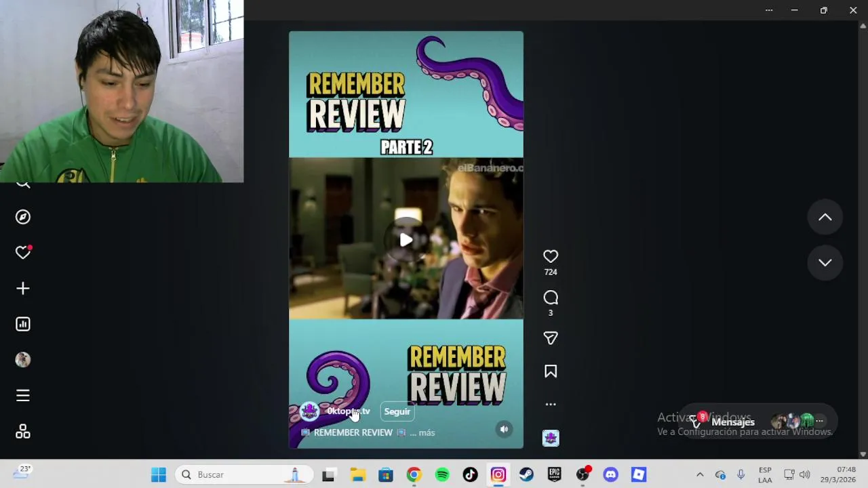Open the weather widget showing 23°
868x488 pixels.
(22, 472)
